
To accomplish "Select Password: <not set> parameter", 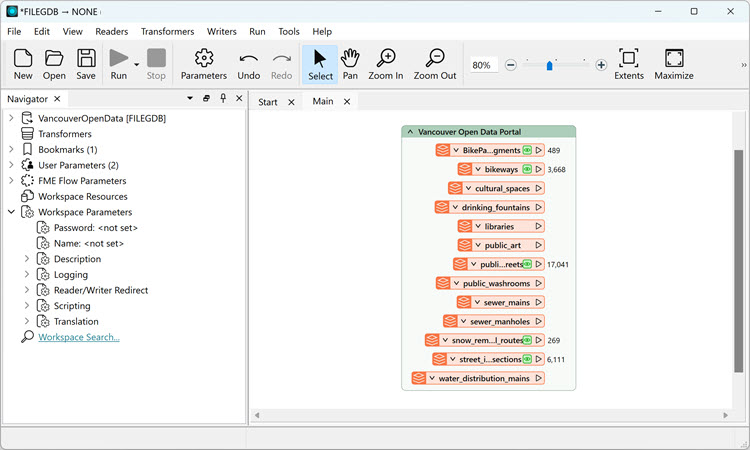I will pyautogui.click(x=96, y=228).
